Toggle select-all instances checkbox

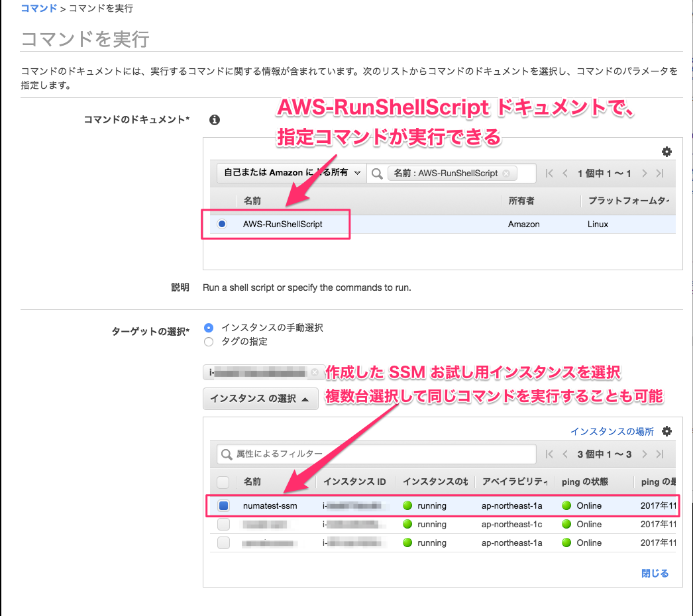(x=223, y=482)
